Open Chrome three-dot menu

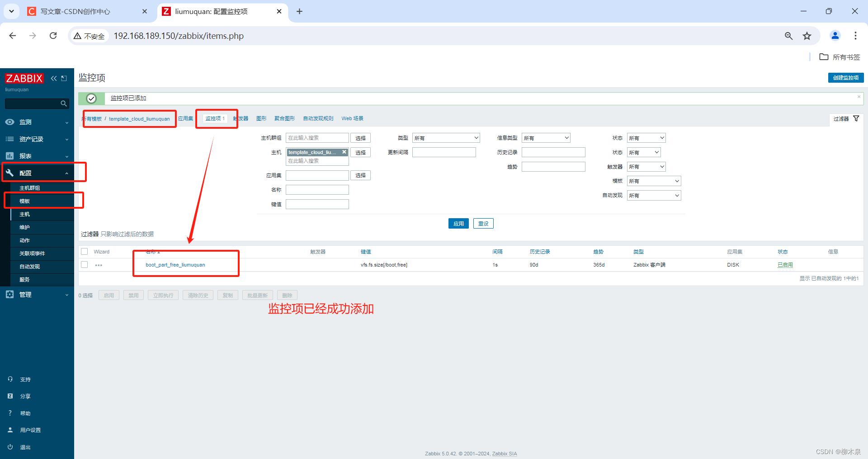point(855,36)
